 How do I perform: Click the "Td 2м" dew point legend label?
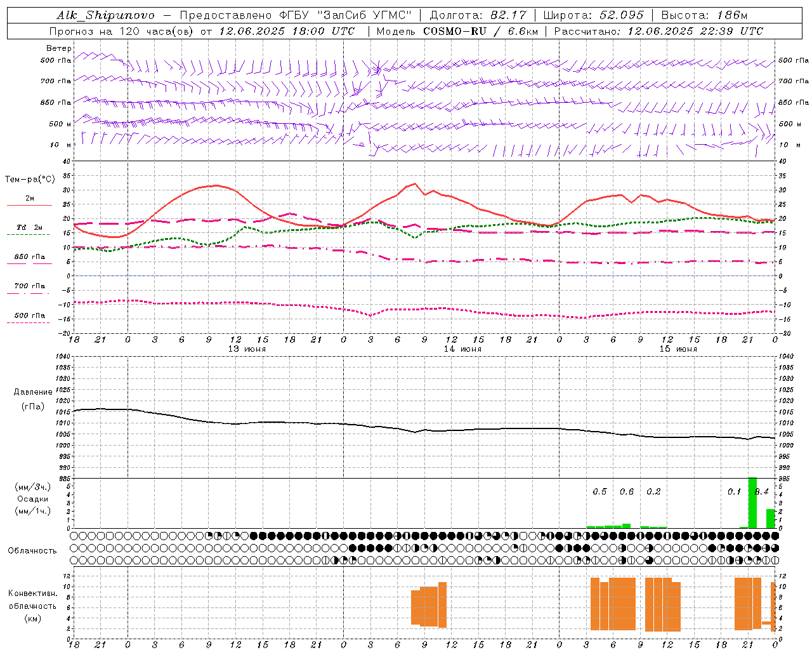click(29, 227)
